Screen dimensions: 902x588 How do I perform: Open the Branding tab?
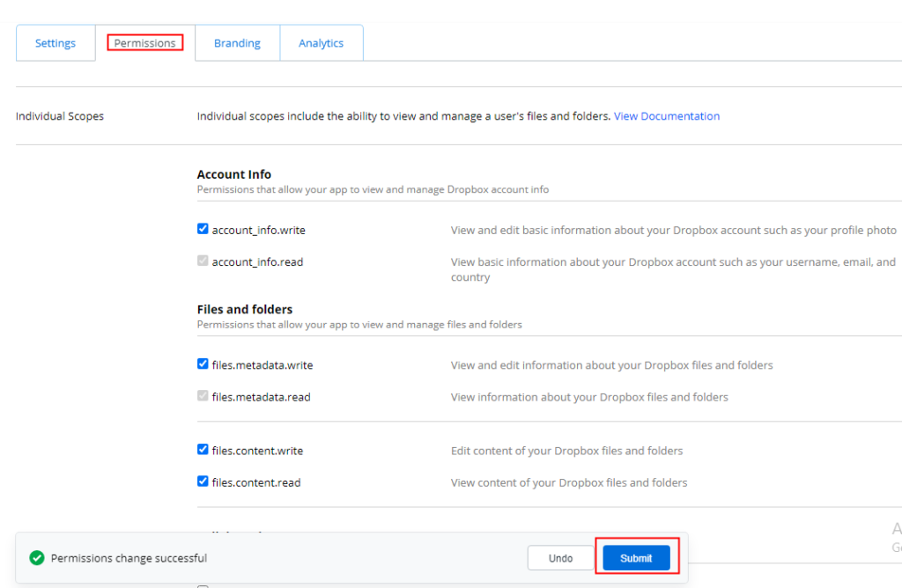pyautogui.click(x=237, y=43)
